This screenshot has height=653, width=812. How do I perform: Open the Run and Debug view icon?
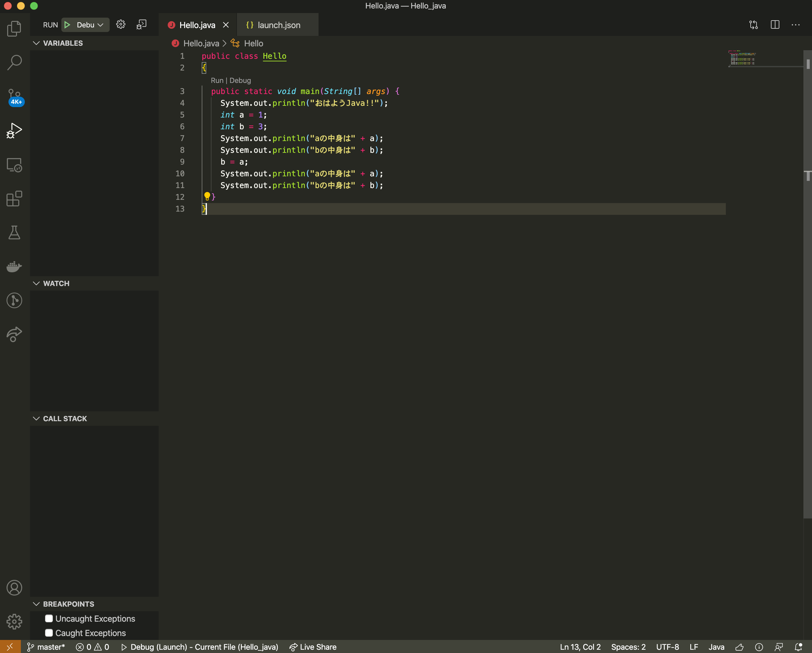[14, 131]
